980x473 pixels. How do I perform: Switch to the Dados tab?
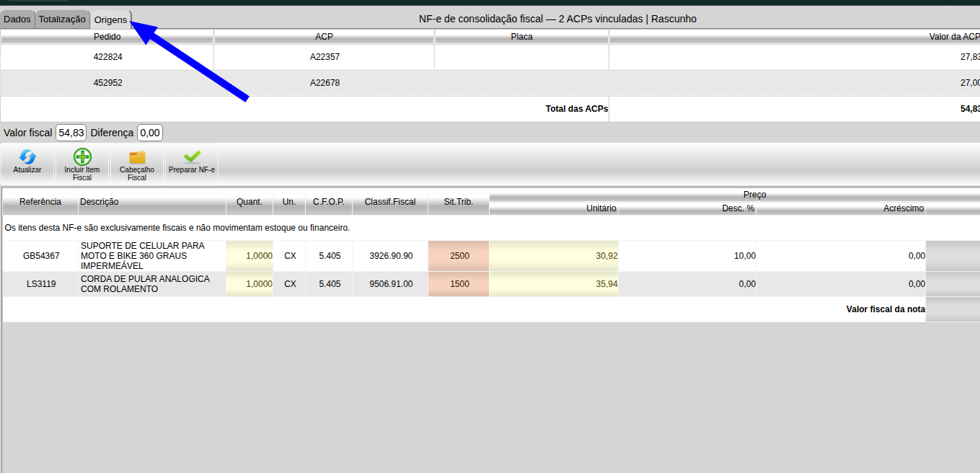(x=17, y=19)
